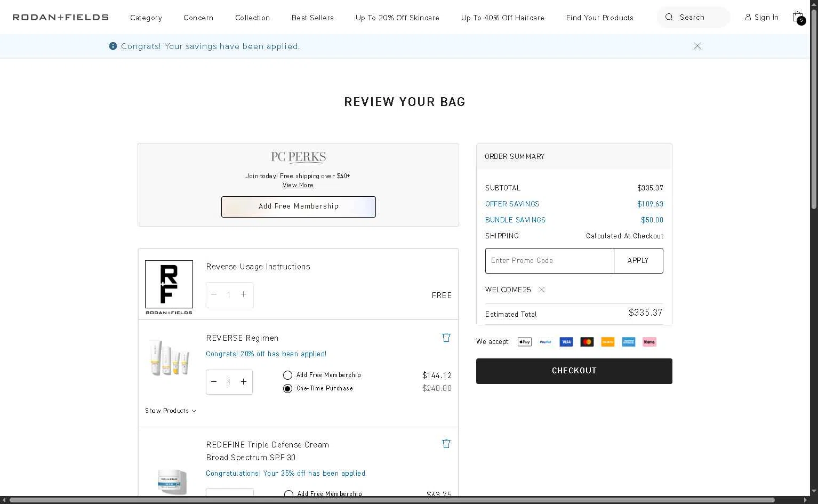Focus the Enter Promo Code field
This screenshot has height=504, width=818.
(x=550, y=261)
